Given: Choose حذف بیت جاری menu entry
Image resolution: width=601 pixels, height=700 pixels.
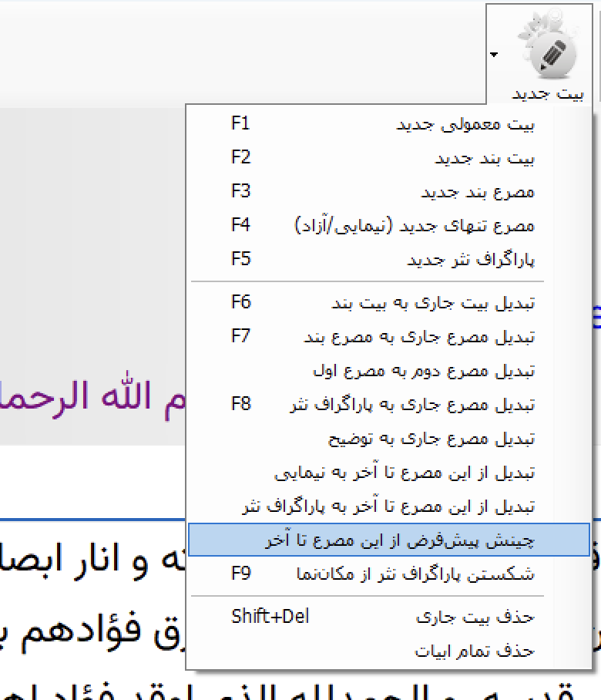Looking at the screenshot, I should 474,617.
